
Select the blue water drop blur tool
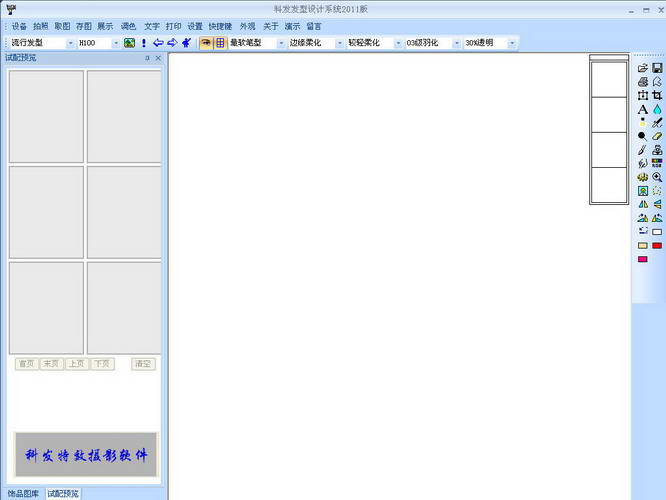point(657,109)
